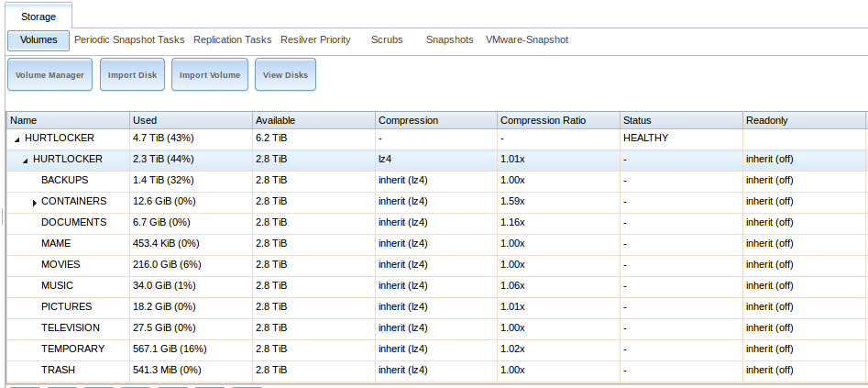Screen dimensions: 868x388
Task: Go to the Resilver Priority tab
Action: pyautogui.click(x=315, y=40)
